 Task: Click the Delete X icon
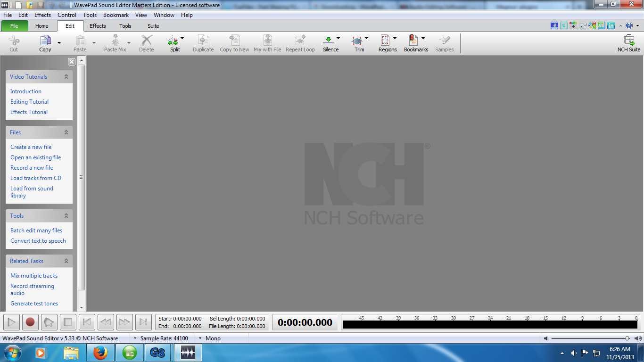pos(147,41)
